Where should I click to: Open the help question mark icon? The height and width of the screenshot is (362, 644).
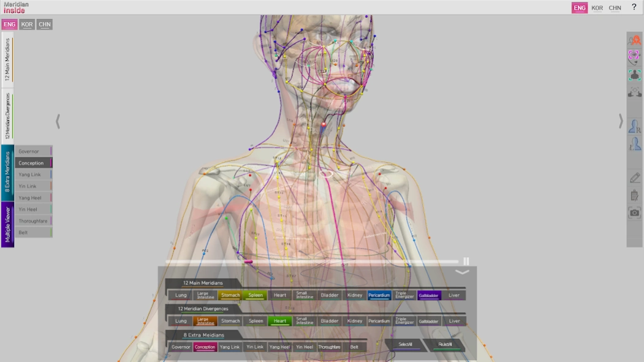click(x=634, y=7)
